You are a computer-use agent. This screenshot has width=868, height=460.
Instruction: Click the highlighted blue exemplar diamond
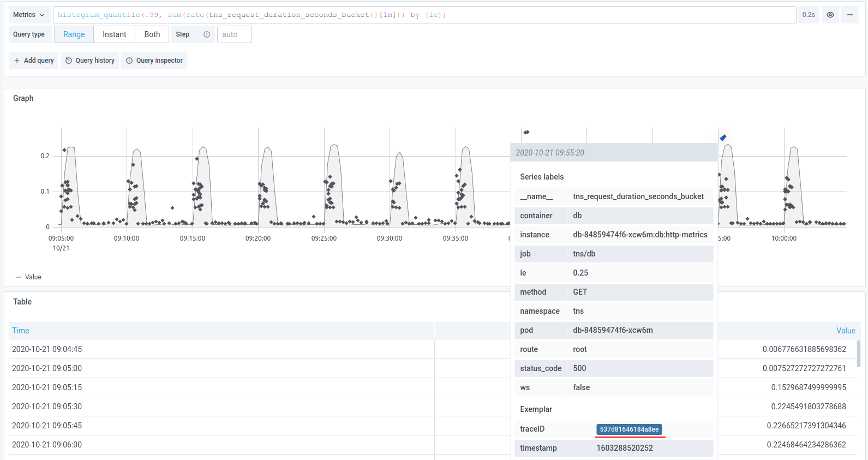pos(723,138)
